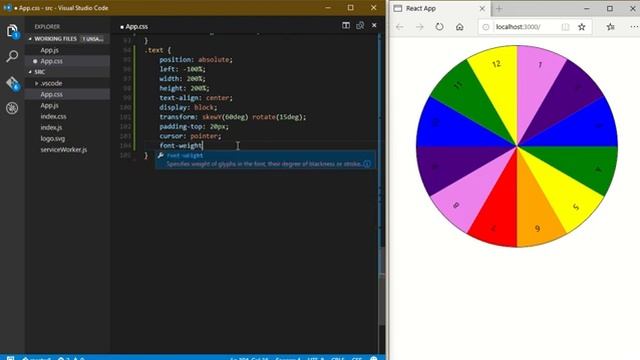Click the EXPLORER panel header
Screen dimensions: 640x360
pos(47,27)
